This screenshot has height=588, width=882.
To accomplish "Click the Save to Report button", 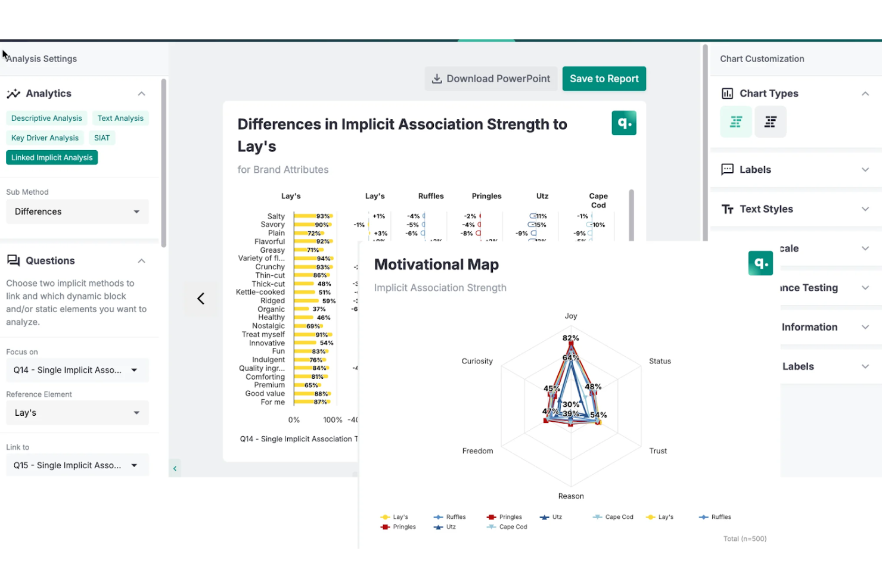I will click(604, 79).
